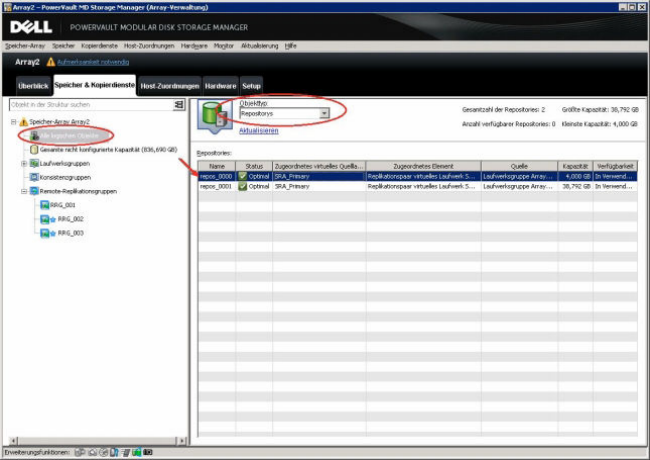Click the green check icon in repos_0000 row
This screenshot has height=460, width=650.
click(x=243, y=177)
